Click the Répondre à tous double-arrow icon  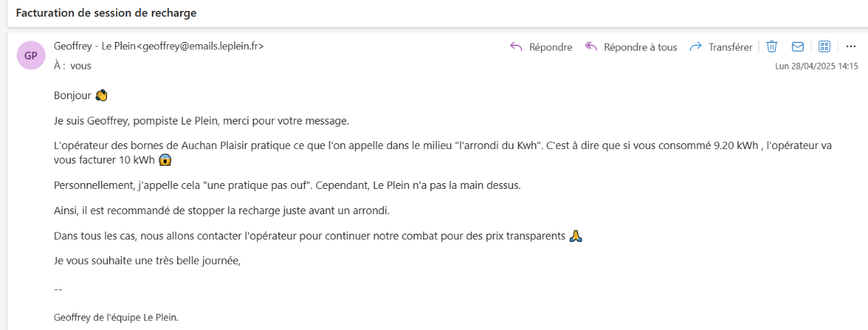(591, 46)
